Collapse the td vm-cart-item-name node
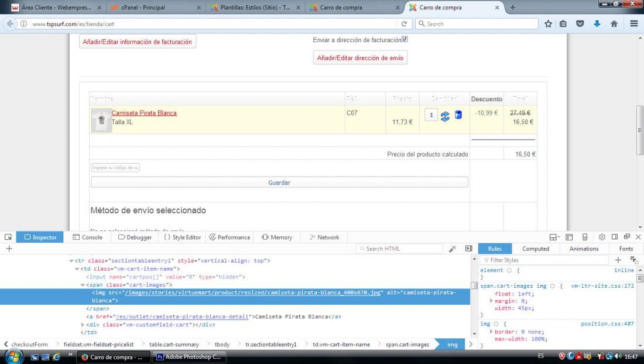The width and height of the screenshot is (644, 364). (77, 269)
